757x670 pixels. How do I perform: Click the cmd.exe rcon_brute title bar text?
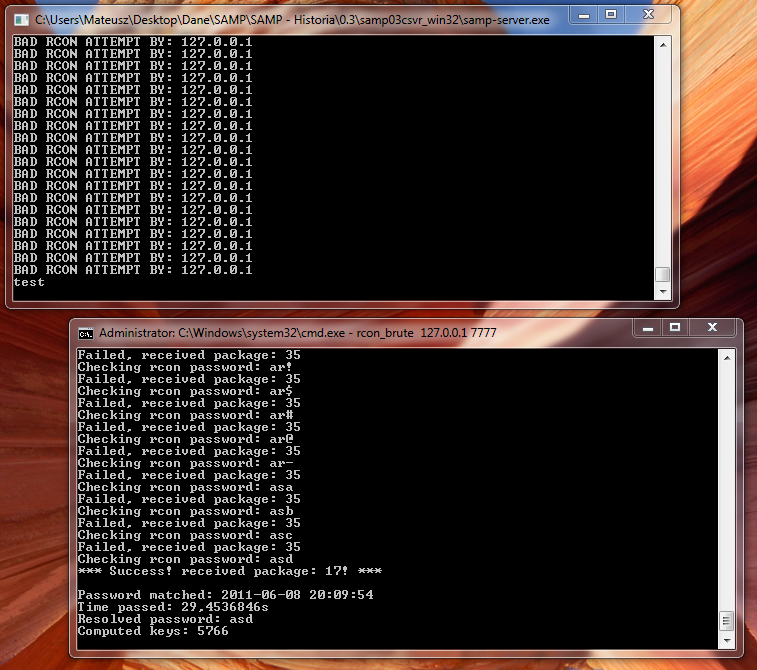pyautogui.click(x=298, y=333)
